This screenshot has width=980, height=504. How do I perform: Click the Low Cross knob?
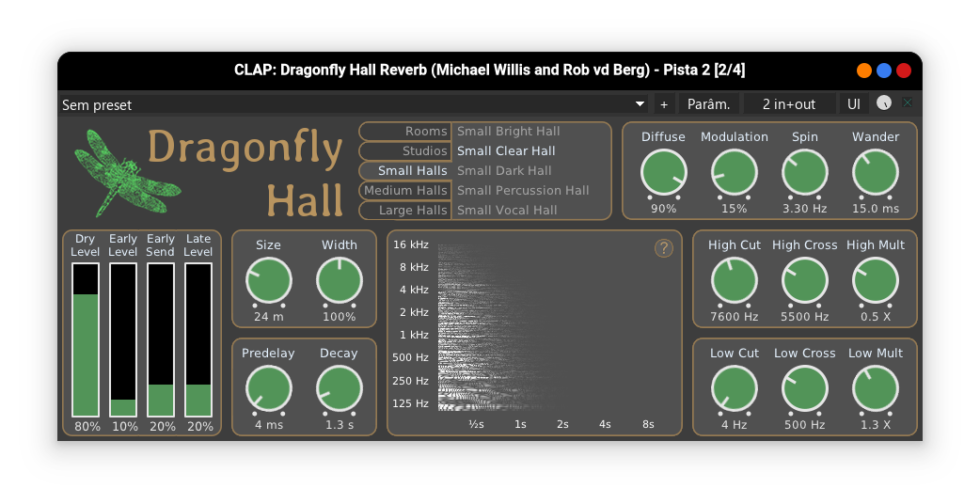pos(804,388)
